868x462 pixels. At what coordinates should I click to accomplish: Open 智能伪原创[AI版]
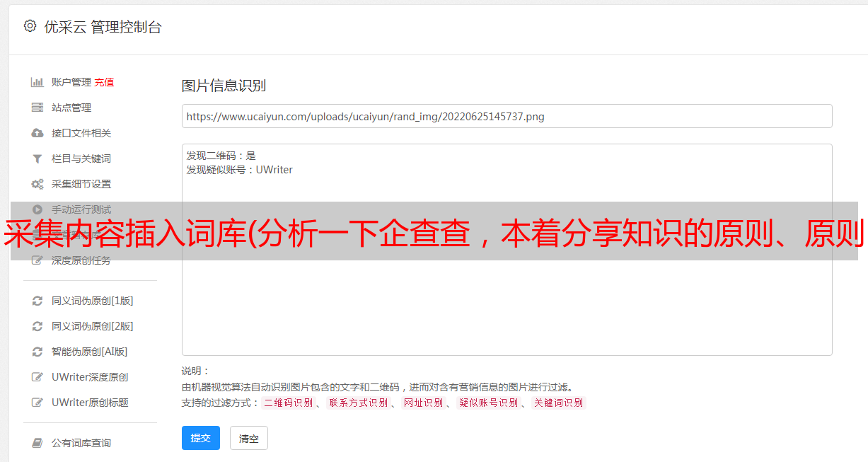(90, 352)
